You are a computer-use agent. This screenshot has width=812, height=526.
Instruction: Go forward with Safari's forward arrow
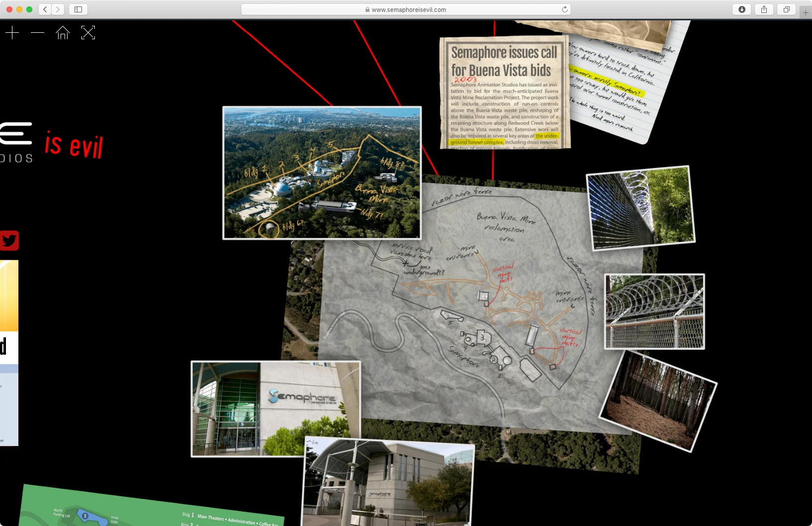point(58,9)
